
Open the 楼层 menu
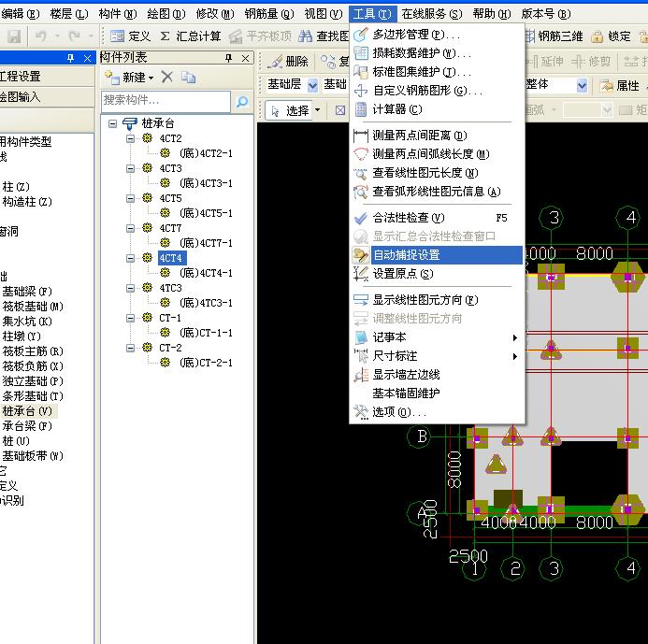[69, 14]
